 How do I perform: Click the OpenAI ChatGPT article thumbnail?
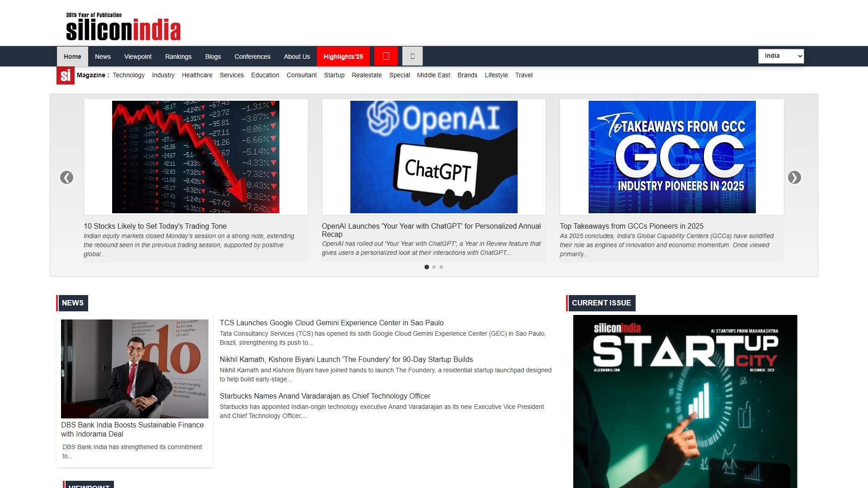click(x=434, y=157)
